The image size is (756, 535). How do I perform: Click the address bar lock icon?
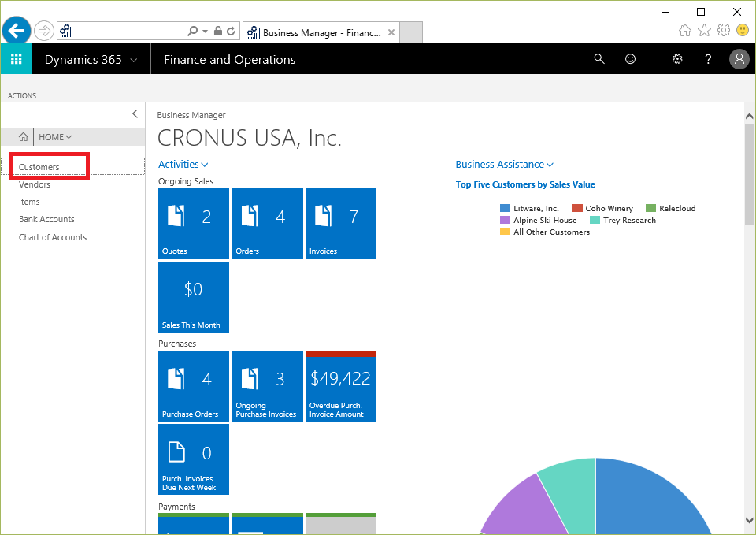click(x=218, y=31)
